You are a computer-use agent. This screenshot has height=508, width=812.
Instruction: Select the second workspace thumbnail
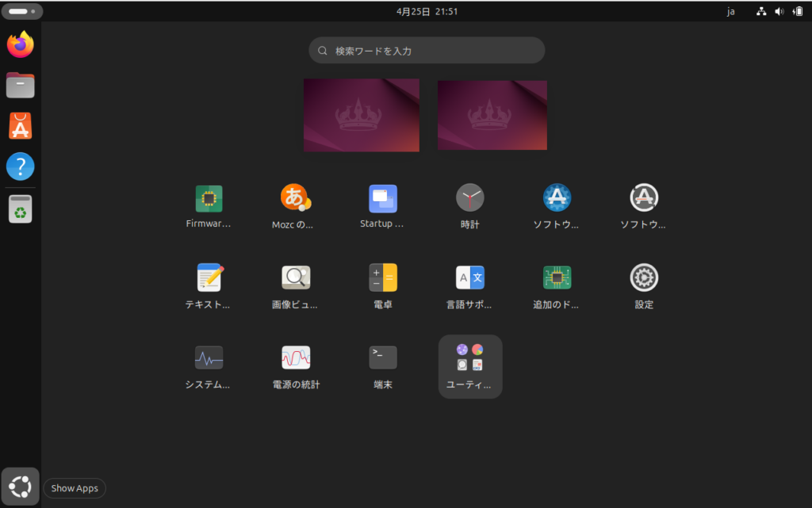pos(492,115)
